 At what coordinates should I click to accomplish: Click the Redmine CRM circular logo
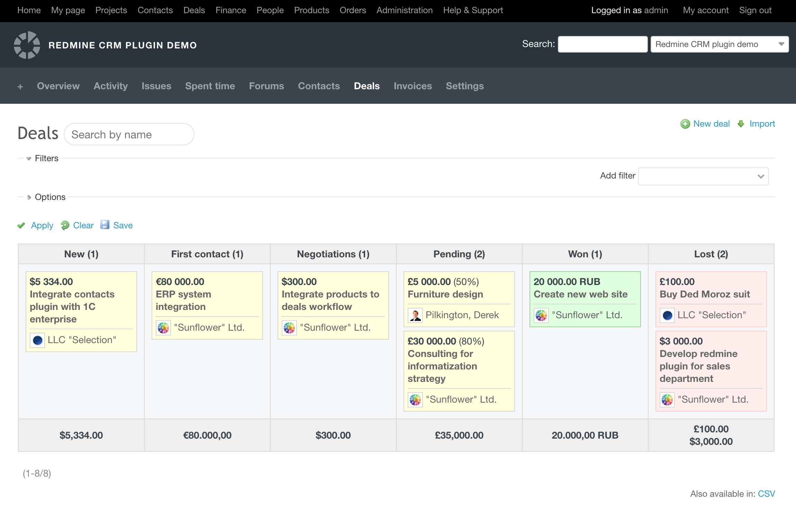[x=27, y=45]
